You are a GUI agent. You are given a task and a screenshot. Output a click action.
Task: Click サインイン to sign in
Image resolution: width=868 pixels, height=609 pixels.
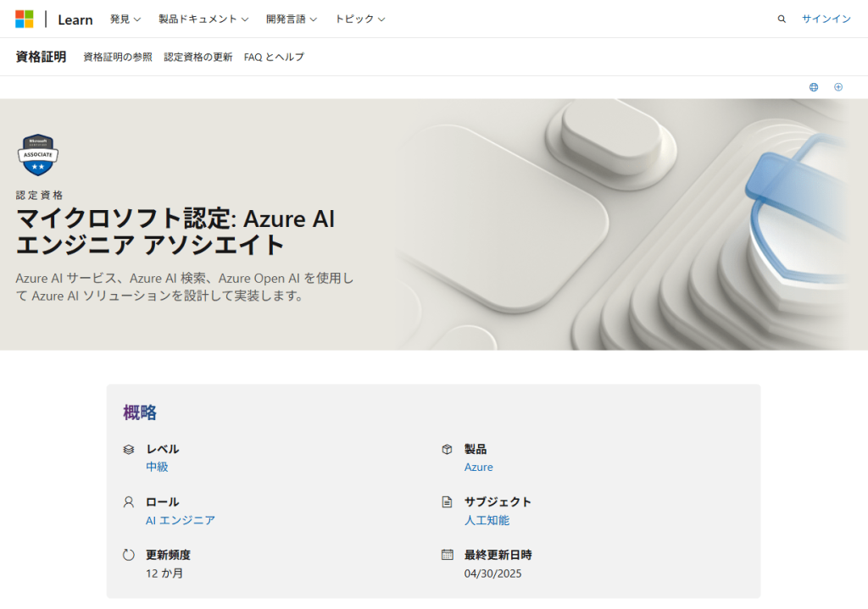pos(826,19)
